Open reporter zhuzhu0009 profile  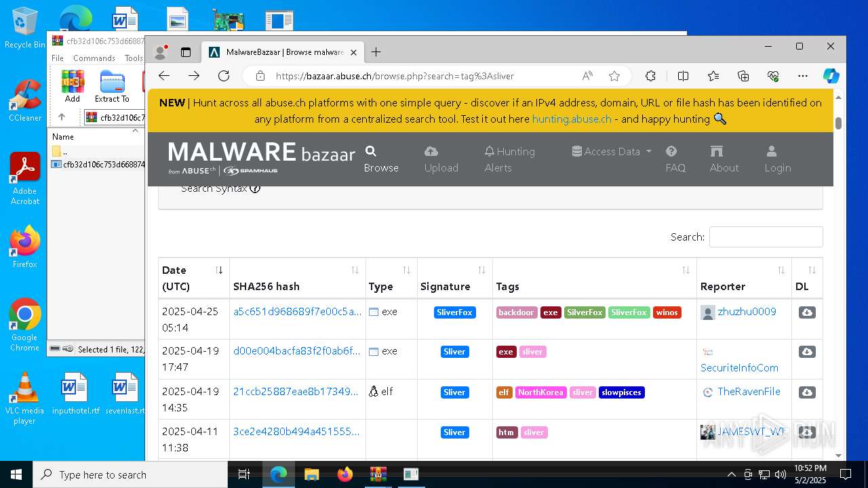pos(747,312)
